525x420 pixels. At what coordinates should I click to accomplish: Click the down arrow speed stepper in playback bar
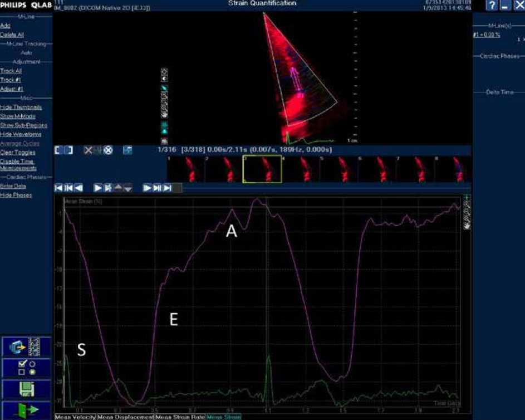tap(127, 188)
